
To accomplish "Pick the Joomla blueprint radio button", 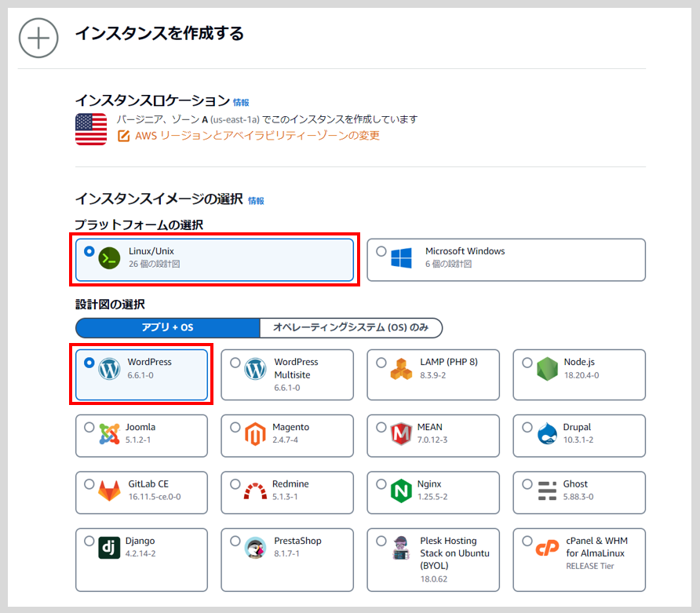I will point(89,427).
